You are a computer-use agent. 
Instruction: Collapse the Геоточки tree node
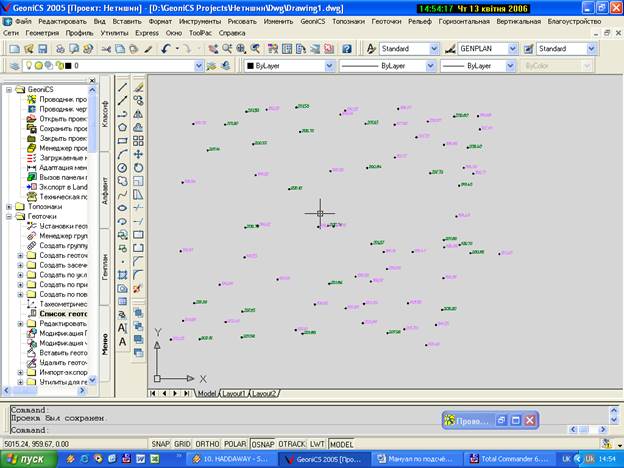8,216
